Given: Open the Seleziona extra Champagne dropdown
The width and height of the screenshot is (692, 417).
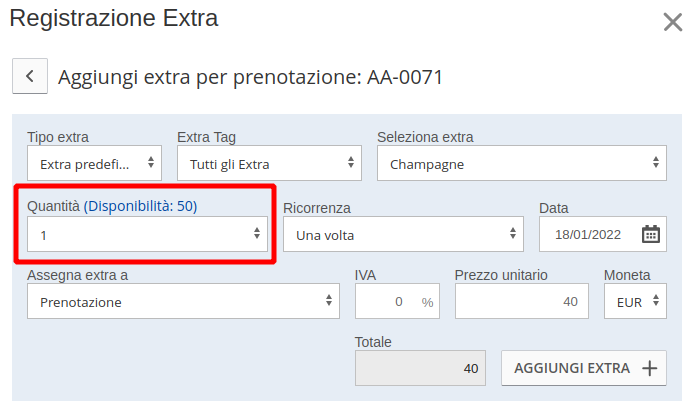Looking at the screenshot, I should (522, 163).
